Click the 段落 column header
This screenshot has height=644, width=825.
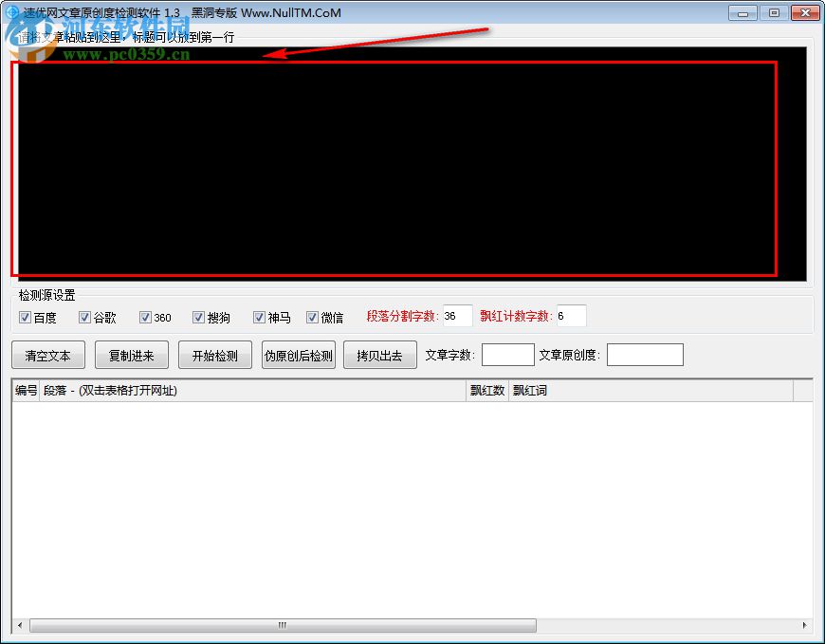(x=252, y=391)
